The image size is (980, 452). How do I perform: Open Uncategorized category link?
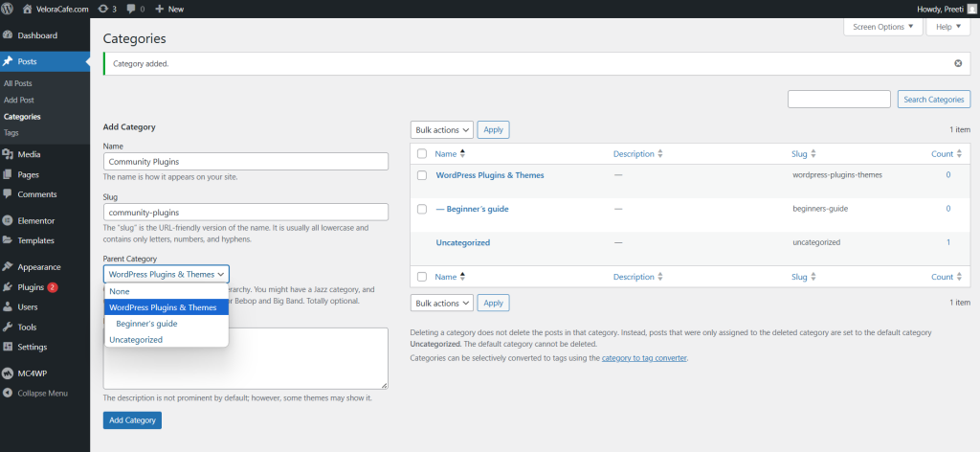coord(463,242)
